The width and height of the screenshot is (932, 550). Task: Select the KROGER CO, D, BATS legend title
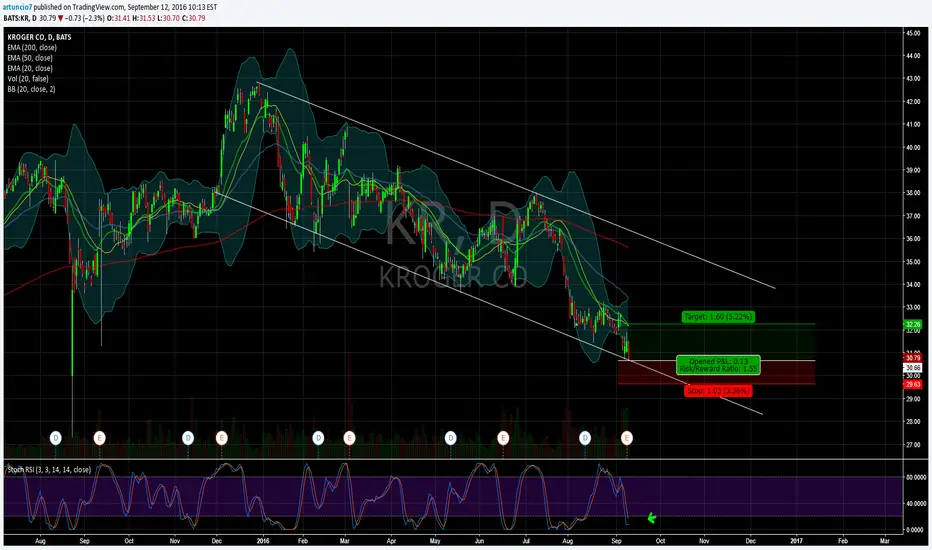click(39, 37)
